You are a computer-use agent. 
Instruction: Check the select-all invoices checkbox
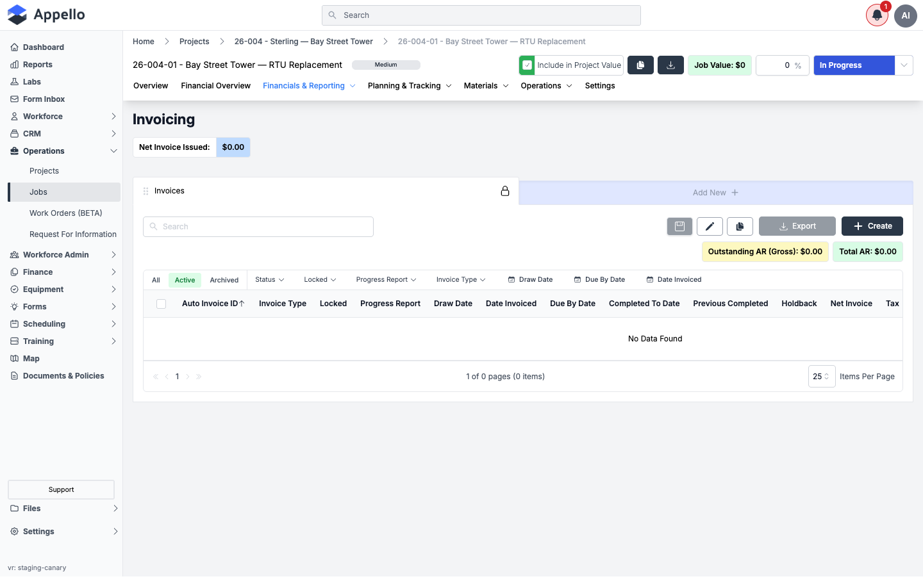pyautogui.click(x=162, y=304)
